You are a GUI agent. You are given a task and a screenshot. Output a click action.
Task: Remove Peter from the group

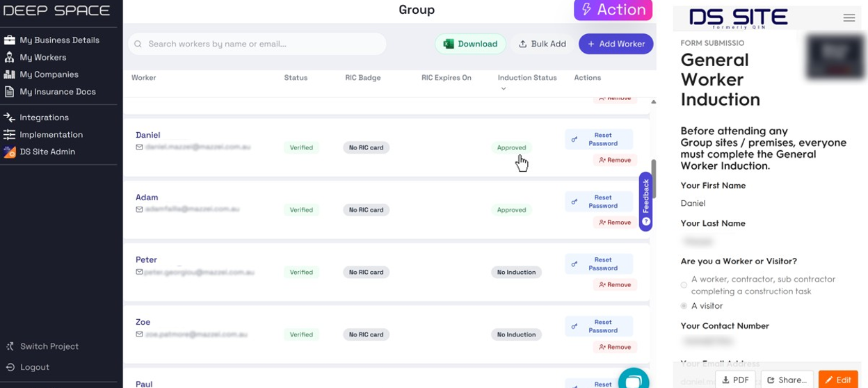point(615,284)
